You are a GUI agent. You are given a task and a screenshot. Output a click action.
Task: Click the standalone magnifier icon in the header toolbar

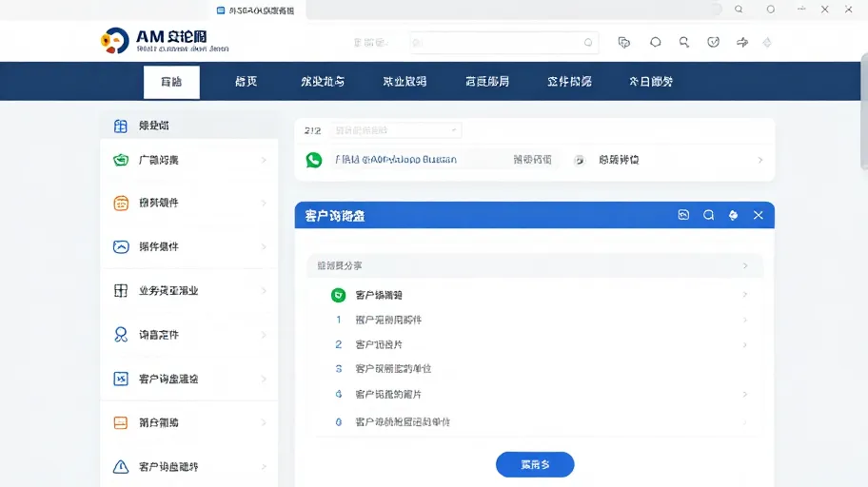684,42
